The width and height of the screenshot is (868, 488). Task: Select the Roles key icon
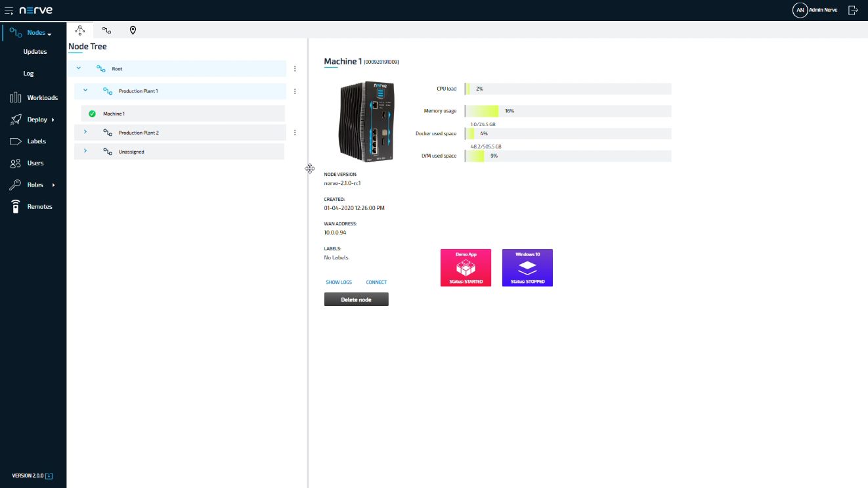[16, 185]
